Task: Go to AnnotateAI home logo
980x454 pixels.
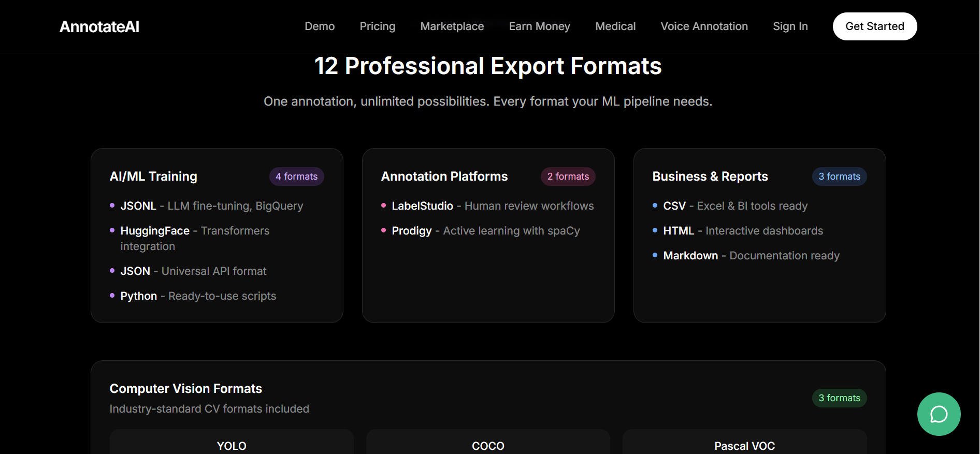Action: click(x=99, y=26)
